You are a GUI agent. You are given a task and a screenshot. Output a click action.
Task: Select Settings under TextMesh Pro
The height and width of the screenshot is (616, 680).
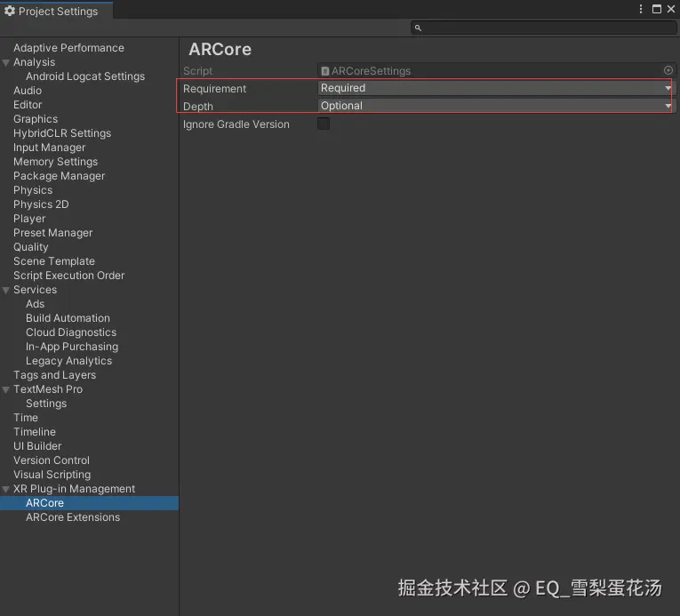point(46,404)
